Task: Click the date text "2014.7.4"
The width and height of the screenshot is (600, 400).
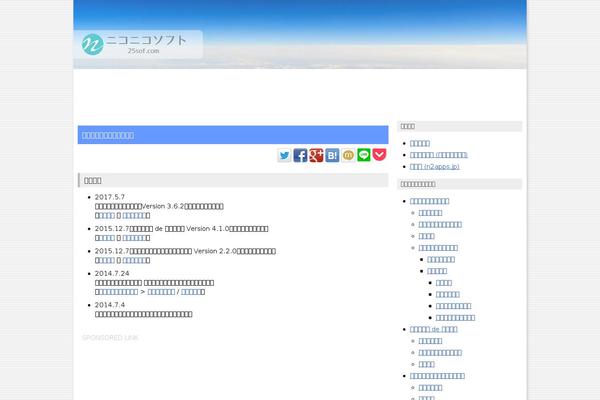Action: click(x=110, y=305)
